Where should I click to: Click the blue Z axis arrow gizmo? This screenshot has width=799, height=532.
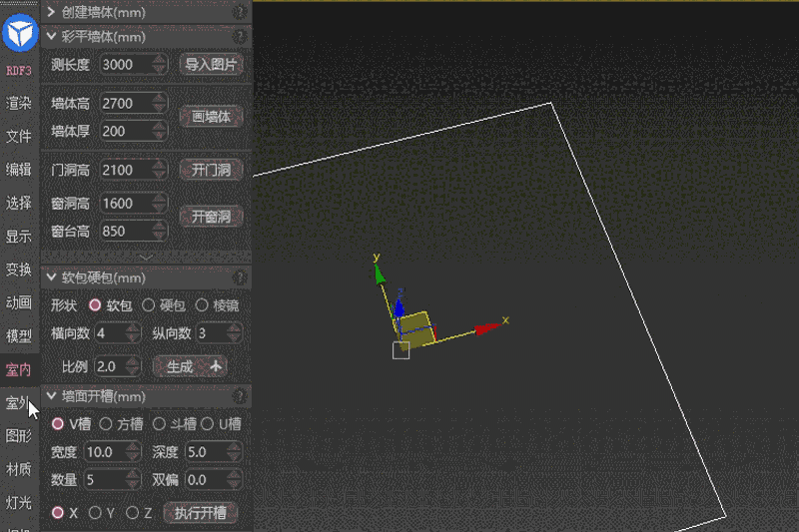399,307
